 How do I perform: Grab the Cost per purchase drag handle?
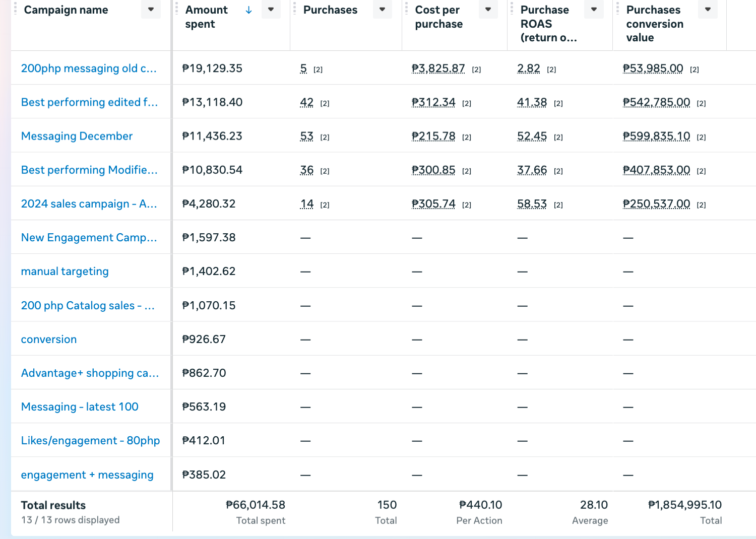pyautogui.click(x=407, y=9)
